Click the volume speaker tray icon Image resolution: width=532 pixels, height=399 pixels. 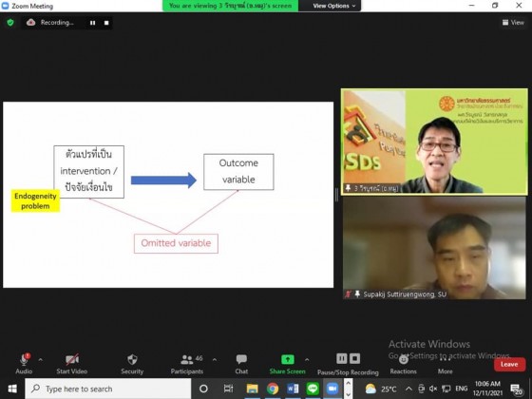[x=433, y=389]
